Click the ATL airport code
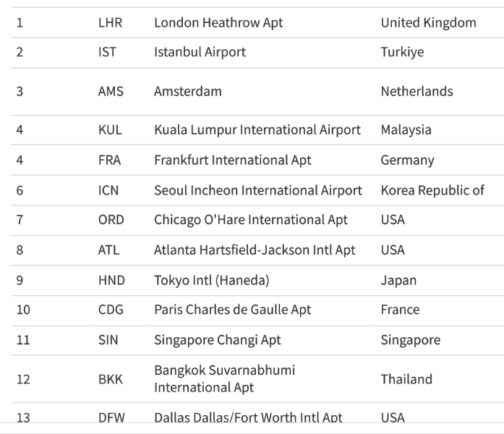 (x=108, y=250)
